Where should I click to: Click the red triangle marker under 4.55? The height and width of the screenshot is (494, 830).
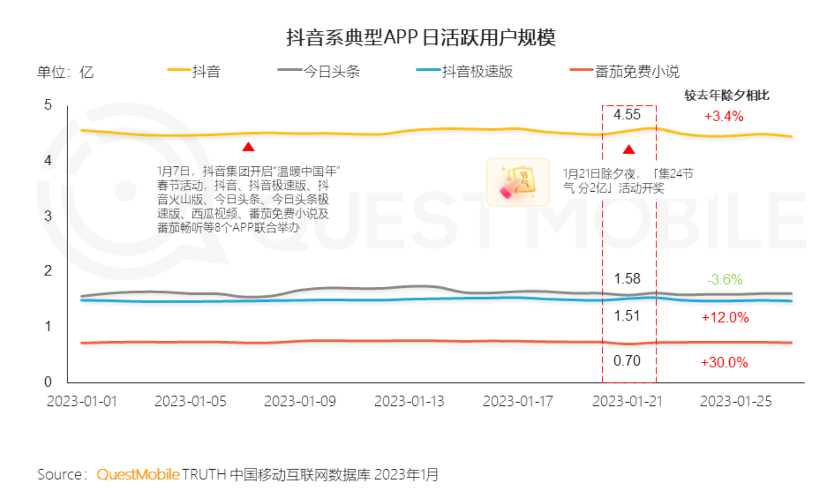click(628, 151)
